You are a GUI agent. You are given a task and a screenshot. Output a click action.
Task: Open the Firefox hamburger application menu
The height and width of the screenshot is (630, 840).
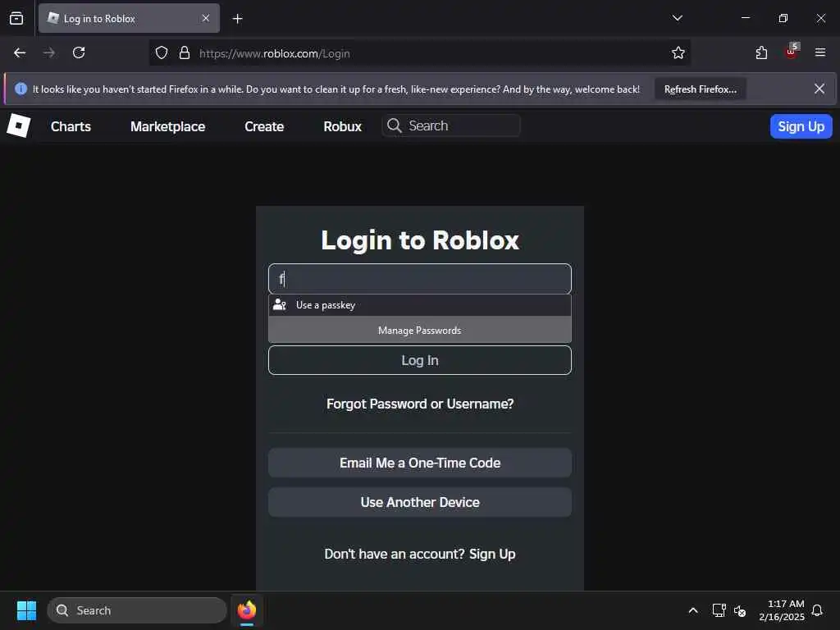[820, 52]
